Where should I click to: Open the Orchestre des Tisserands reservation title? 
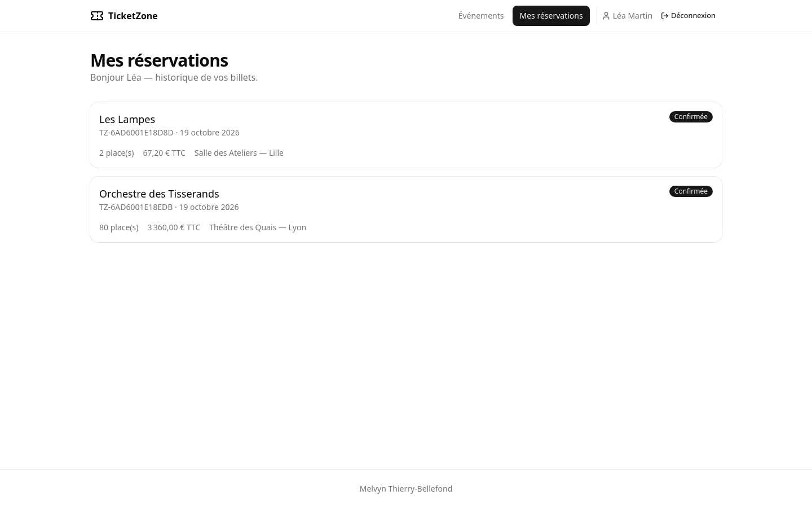tap(159, 194)
